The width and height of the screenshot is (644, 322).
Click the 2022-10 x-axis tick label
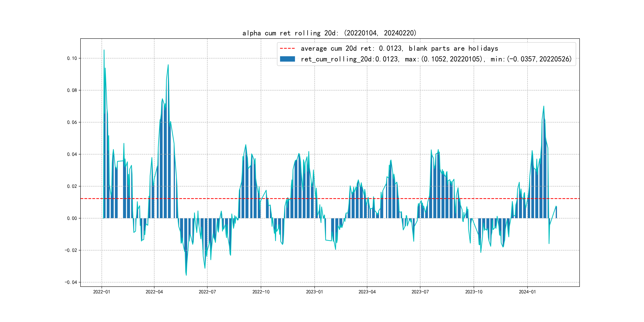click(x=261, y=292)
